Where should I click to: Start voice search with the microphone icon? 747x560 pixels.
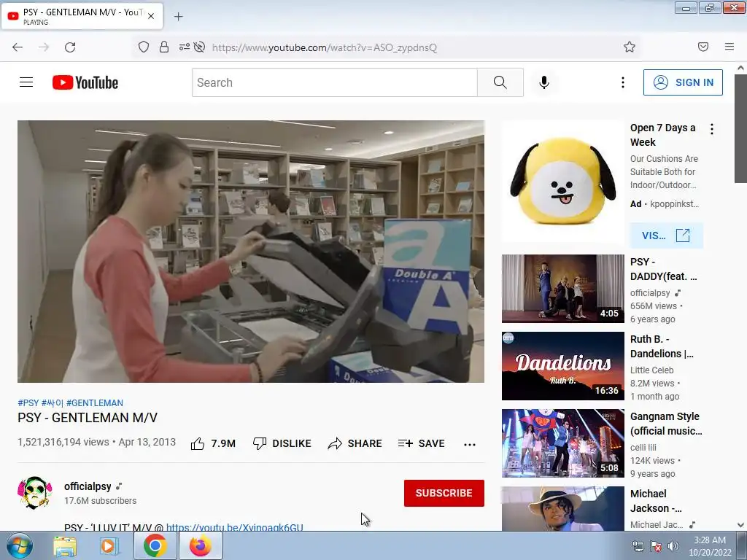coord(544,82)
